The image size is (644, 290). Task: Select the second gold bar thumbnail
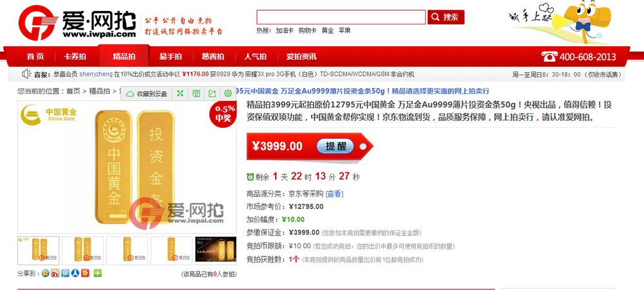click(82, 250)
